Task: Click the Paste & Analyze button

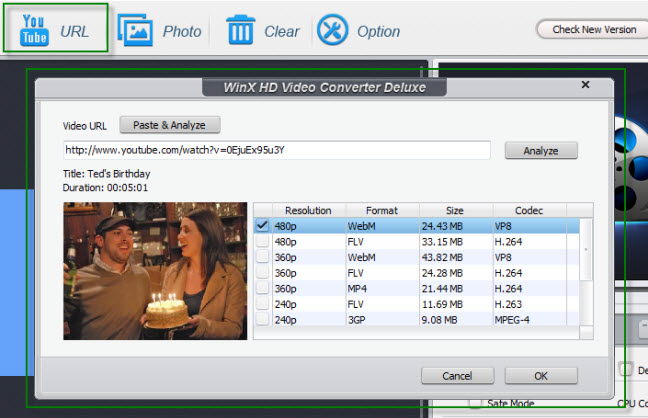Action: [x=169, y=125]
